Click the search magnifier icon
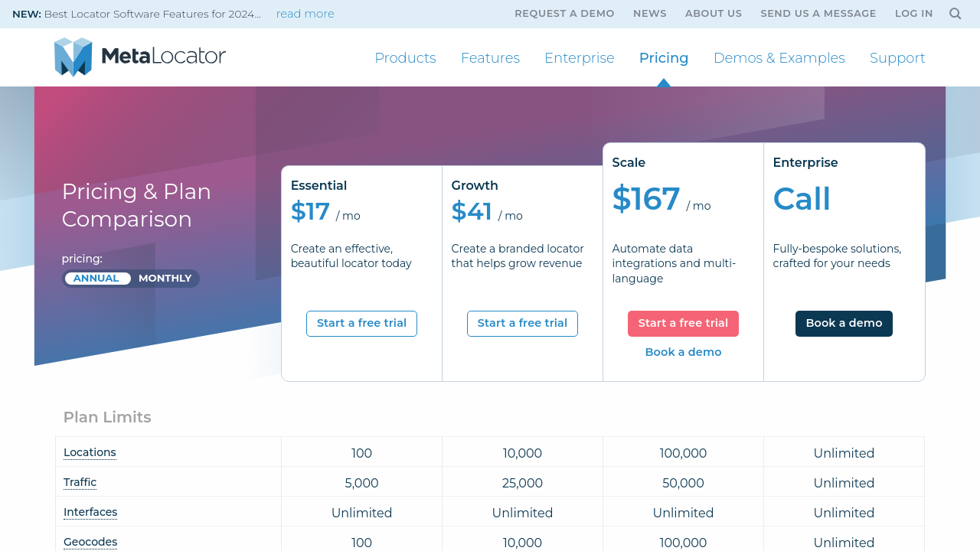The height and width of the screenshot is (551, 980). click(955, 14)
